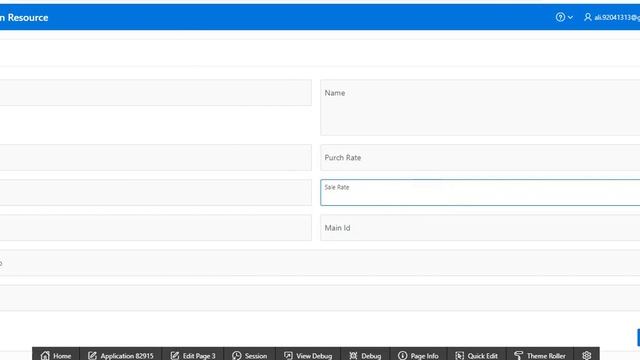This screenshot has width=640, height=360.
Task: Go to Home in developer toolbar
Action: (x=56, y=355)
